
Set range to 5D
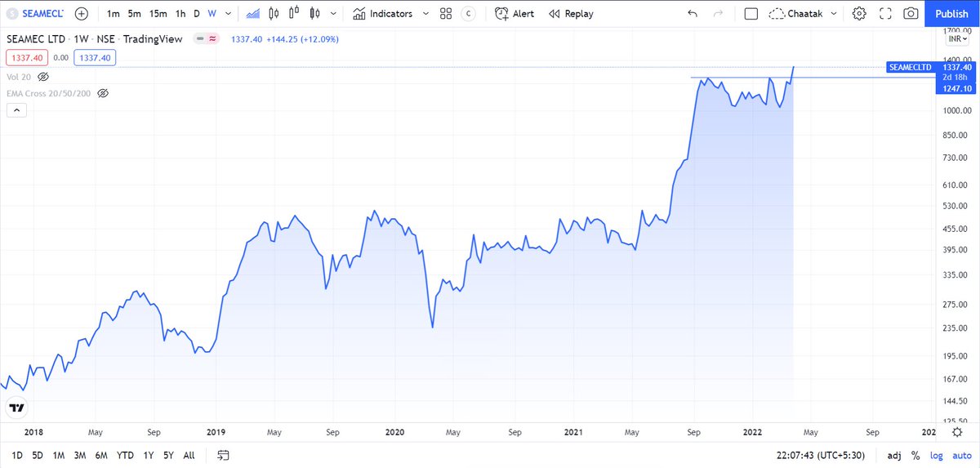[38, 455]
